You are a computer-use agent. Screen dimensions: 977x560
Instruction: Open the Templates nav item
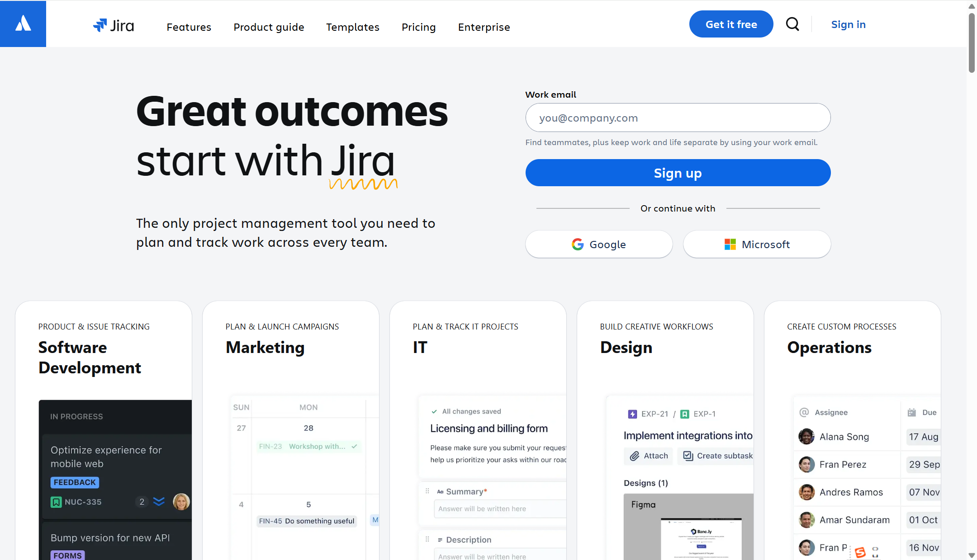click(353, 27)
